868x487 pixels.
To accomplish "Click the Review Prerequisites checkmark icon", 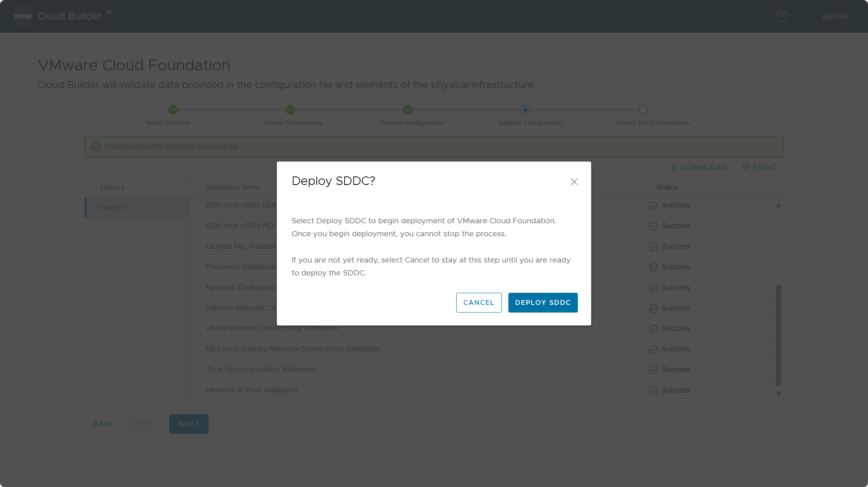I will pyautogui.click(x=291, y=109).
